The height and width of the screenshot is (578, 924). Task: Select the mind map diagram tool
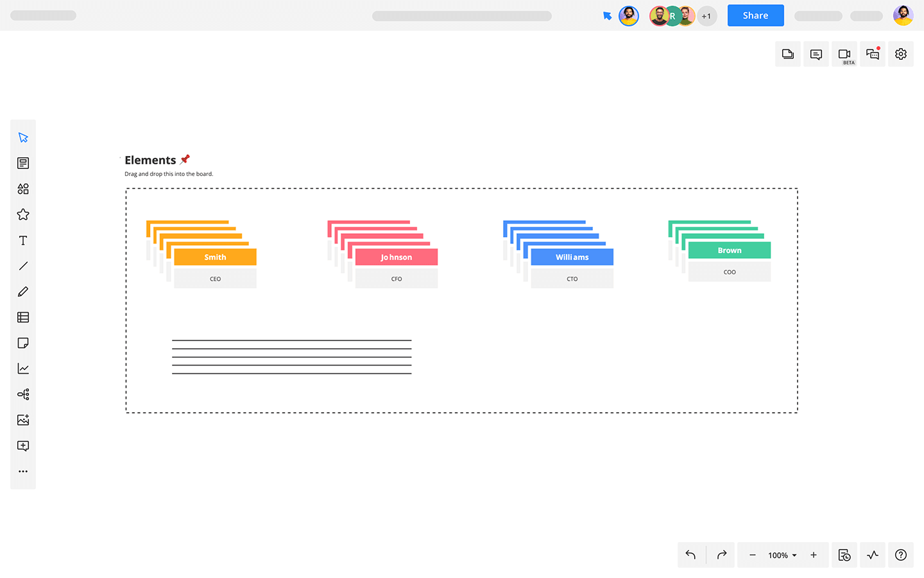(23, 394)
